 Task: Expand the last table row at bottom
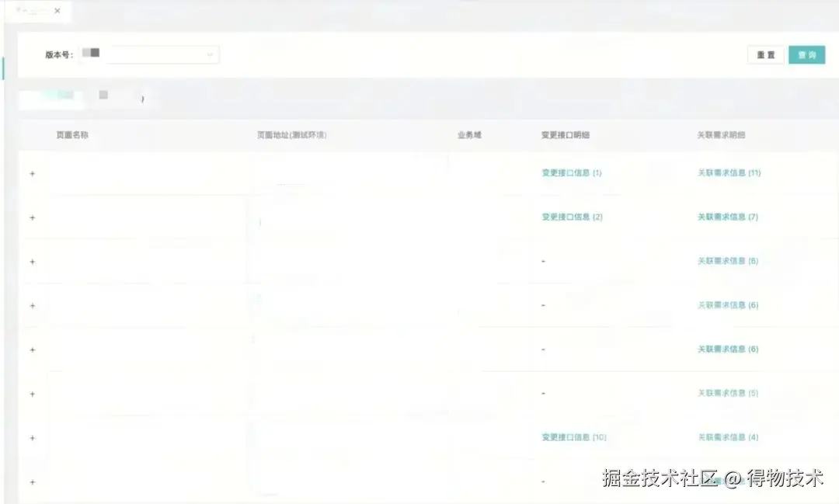coord(32,481)
